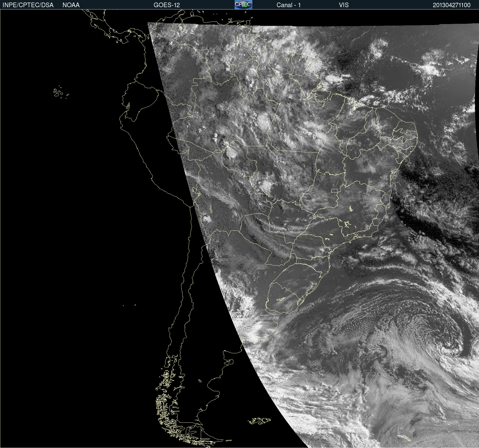
Task: Click the INPE/CPTEC/DSA header text
Action: point(28,5)
